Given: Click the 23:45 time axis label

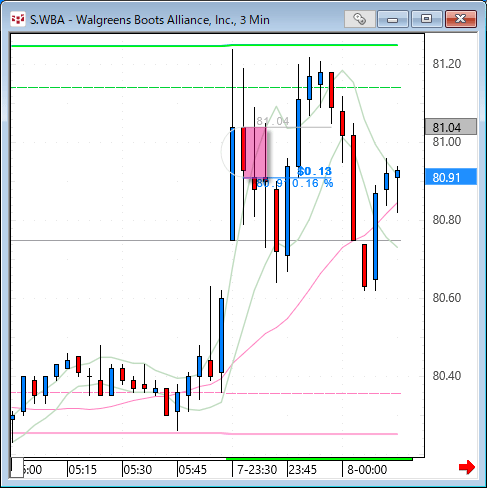Looking at the screenshot, I should point(302,470).
